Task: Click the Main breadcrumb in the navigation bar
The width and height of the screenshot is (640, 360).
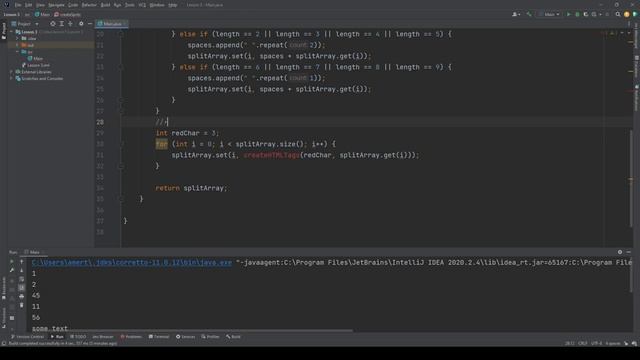Action: point(42,14)
